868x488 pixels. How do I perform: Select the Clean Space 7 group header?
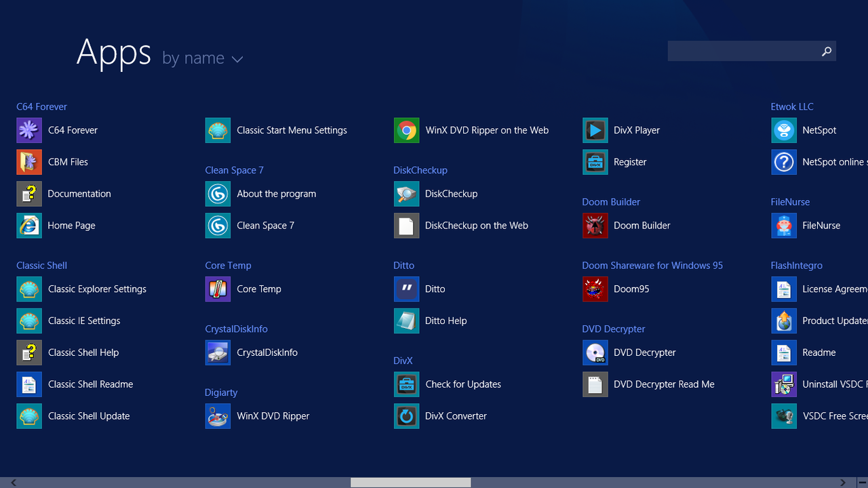pyautogui.click(x=234, y=170)
